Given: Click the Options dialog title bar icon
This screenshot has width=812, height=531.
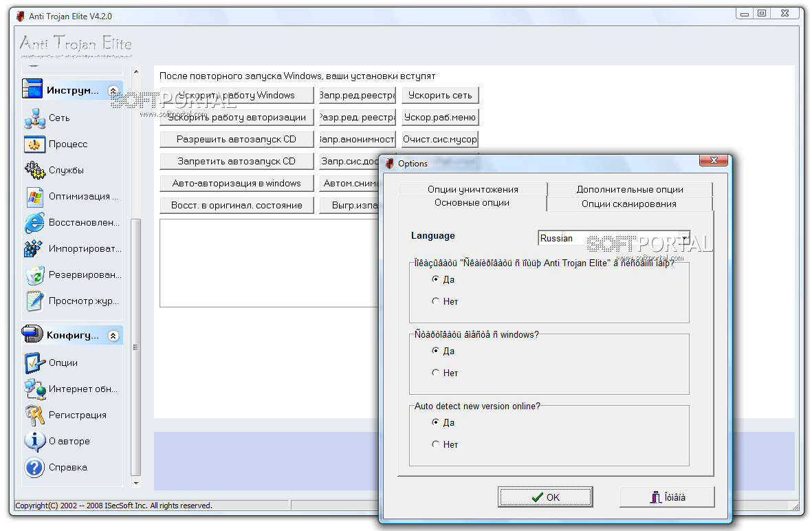Looking at the screenshot, I should tap(389, 164).
